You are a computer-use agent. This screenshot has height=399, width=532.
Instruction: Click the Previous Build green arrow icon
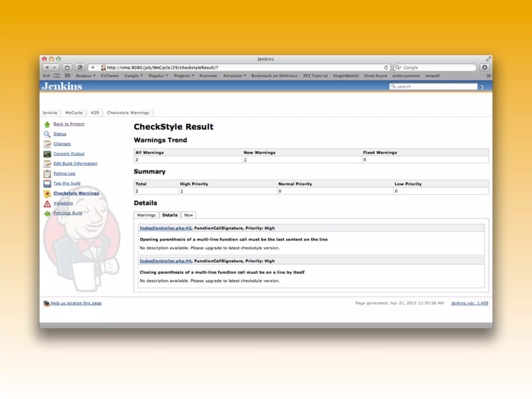click(x=47, y=214)
